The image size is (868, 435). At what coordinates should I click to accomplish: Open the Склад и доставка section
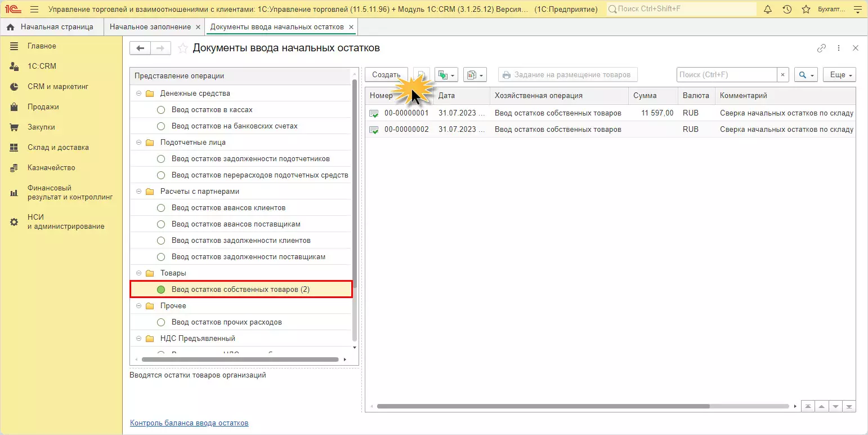click(58, 148)
